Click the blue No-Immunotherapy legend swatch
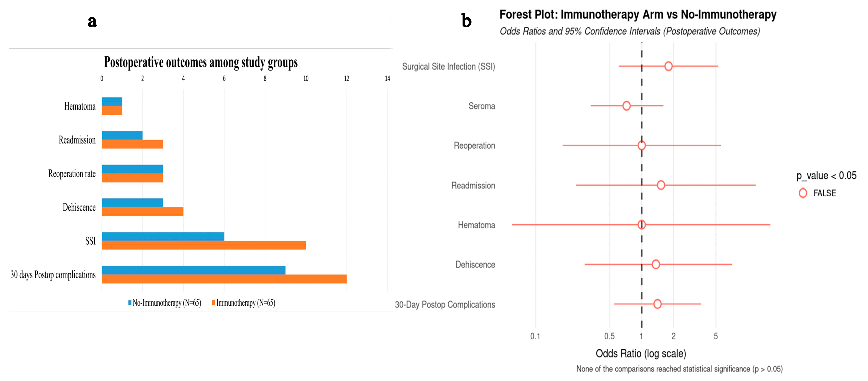This screenshot has height=381, width=868. tap(130, 303)
